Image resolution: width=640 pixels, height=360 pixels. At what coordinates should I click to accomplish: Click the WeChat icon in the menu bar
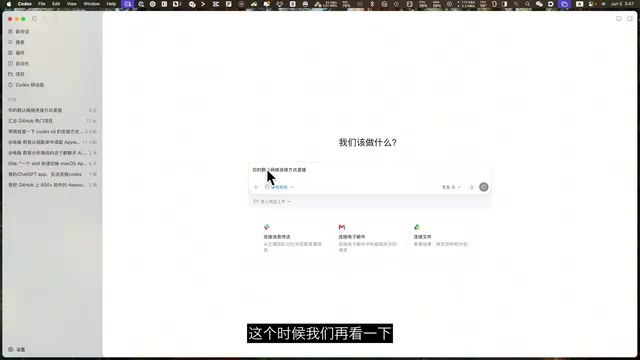click(x=539, y=4)
